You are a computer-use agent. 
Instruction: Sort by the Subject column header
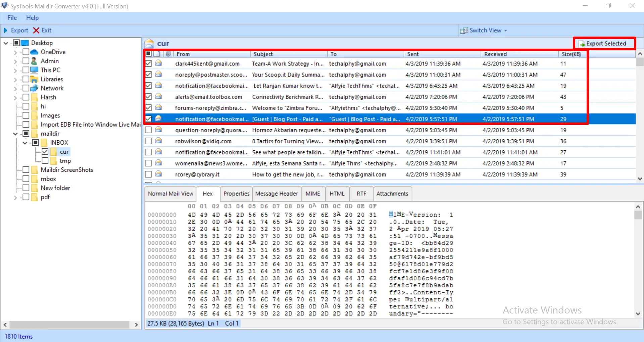click(289, 54)
